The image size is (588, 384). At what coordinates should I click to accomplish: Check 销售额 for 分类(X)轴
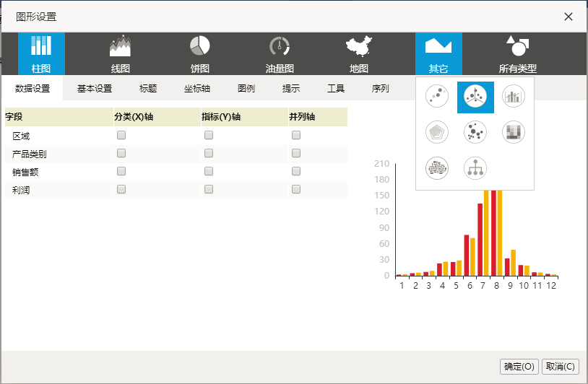tap(121, 171)
